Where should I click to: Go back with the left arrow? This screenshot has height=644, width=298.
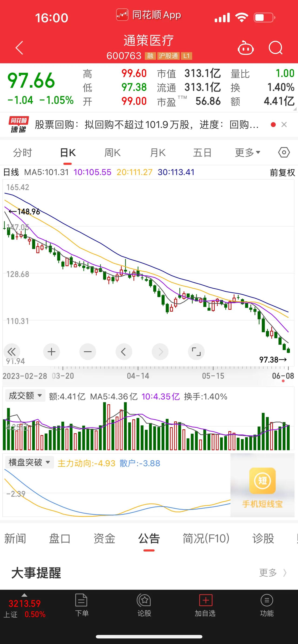point(19,47)
